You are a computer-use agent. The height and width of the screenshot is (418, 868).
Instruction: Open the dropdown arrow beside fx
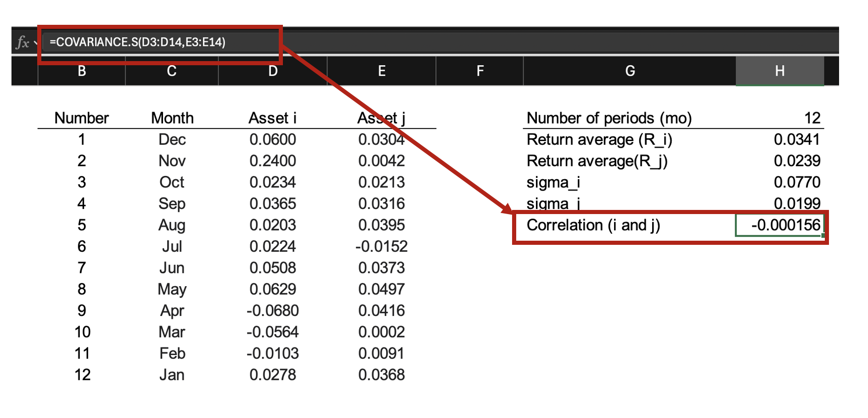35,43
